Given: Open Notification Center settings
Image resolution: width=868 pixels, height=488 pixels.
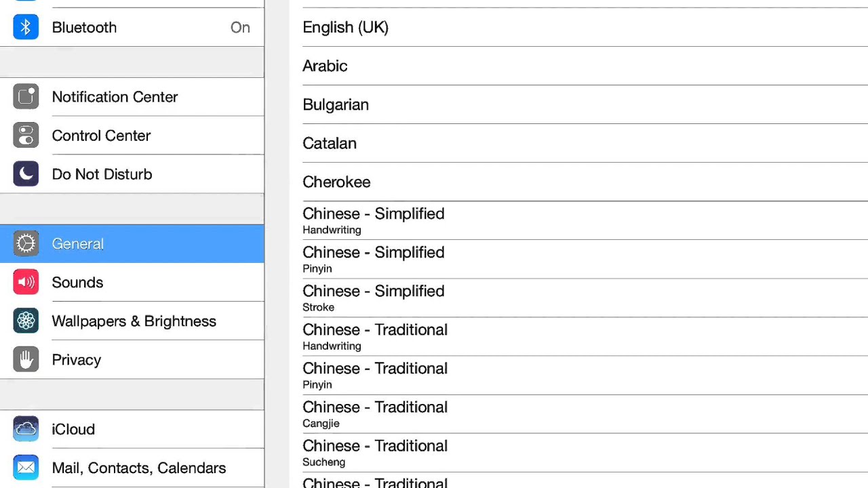Looking at the screenshot, I should (132, 97).
